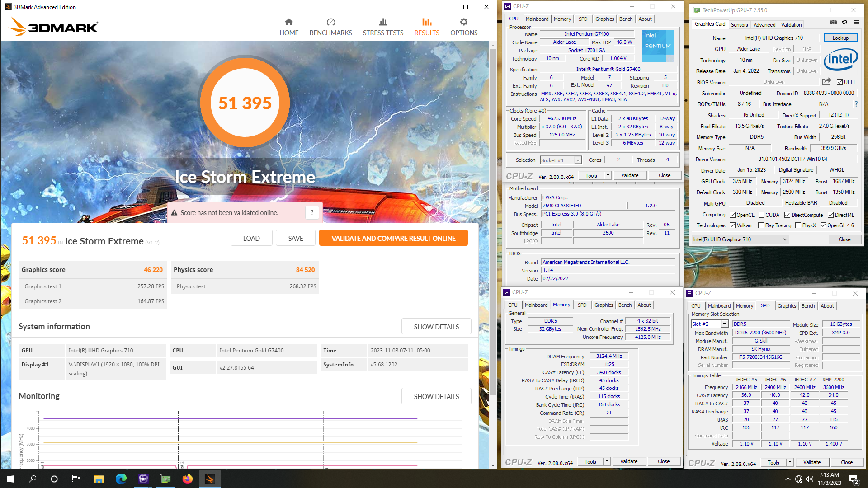The height and width of the screenshot is (488, 868).
Task: Expand the Tools arrow in the CPU-Z SPD window
Action: click(790, 462)
